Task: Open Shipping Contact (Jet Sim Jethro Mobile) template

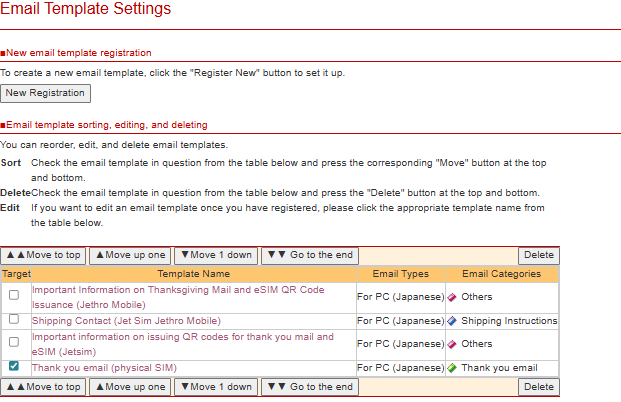Action: 126,321
